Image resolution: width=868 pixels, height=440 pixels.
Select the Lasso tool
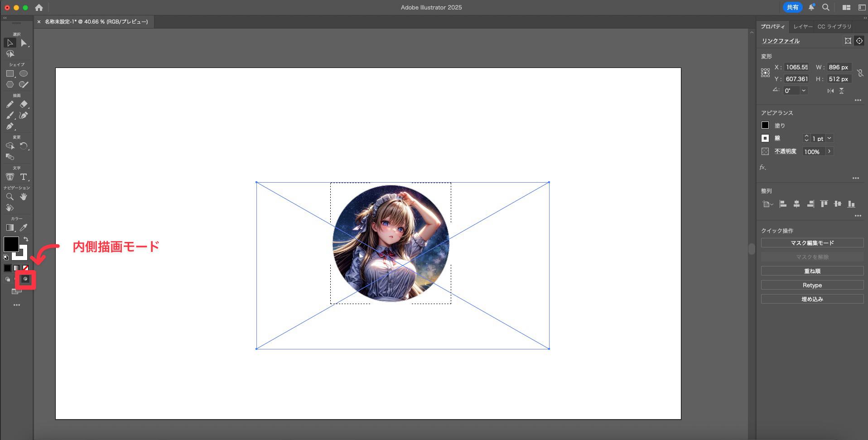tap(10, 54)
